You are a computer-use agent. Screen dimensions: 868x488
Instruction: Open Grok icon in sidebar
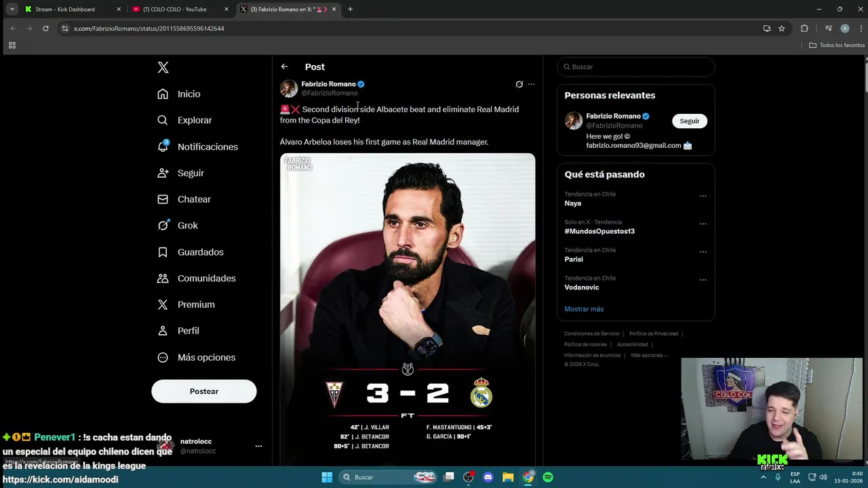(x=163, y=225)
